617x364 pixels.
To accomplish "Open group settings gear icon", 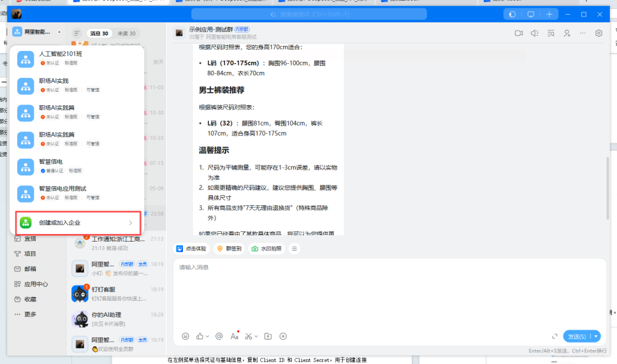I will [x=599, y=33].
